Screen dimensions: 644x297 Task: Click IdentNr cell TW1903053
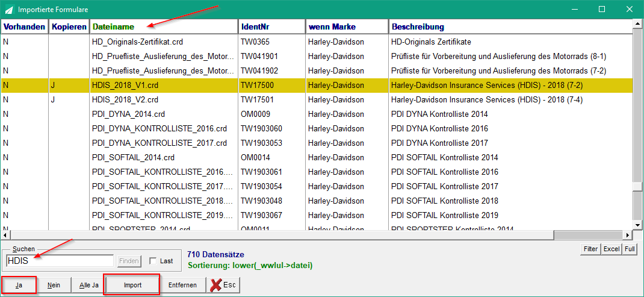point(262,143)
